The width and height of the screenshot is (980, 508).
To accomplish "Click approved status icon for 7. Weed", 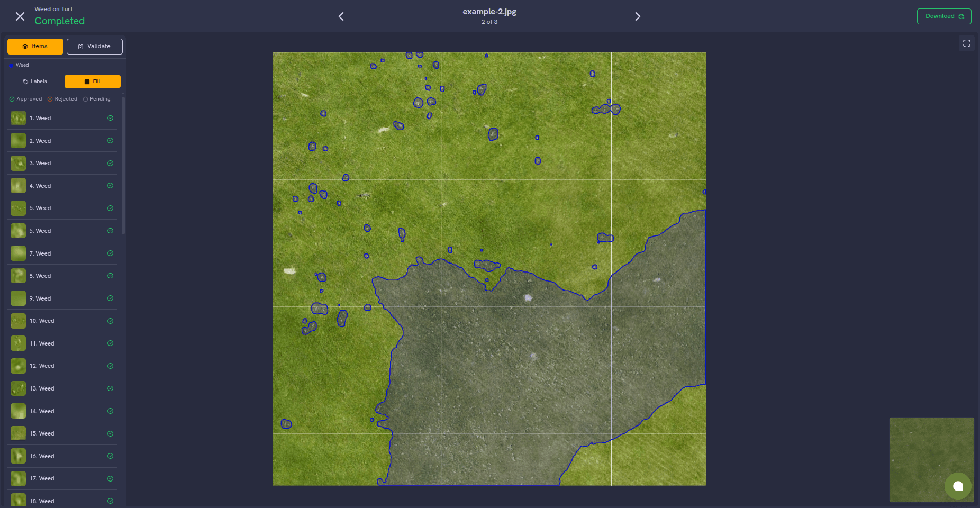I will 110,253.
